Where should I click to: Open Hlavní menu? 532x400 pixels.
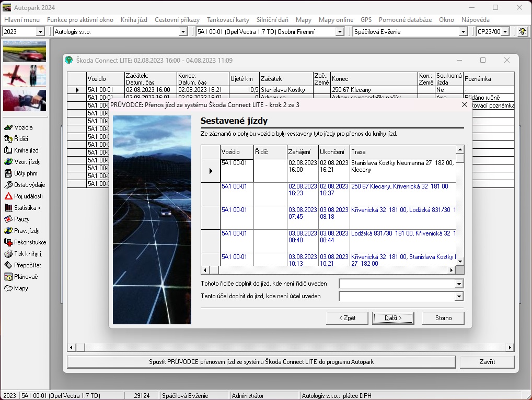coord(22,20)
